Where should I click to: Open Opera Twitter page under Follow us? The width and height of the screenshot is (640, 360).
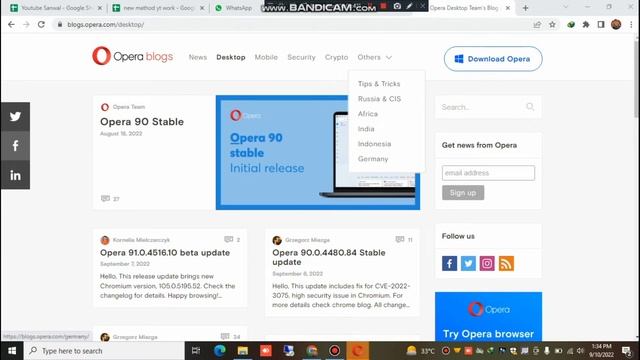pyautogui.click(x=468, y=263)
